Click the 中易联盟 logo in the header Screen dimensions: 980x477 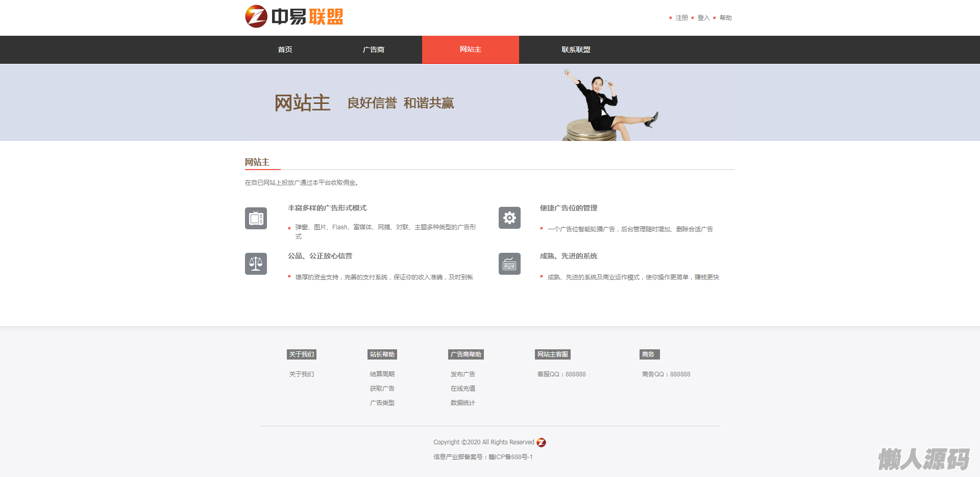point(294,17)
